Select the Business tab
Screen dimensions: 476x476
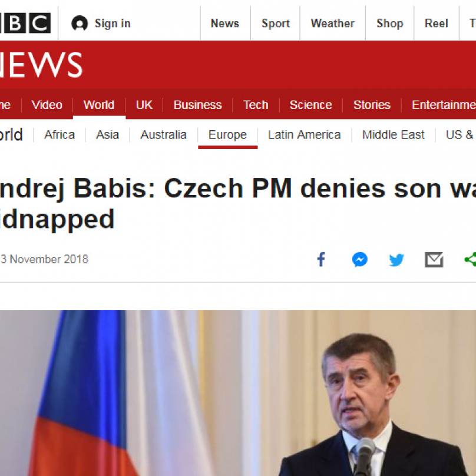click(x=197, y=105)
